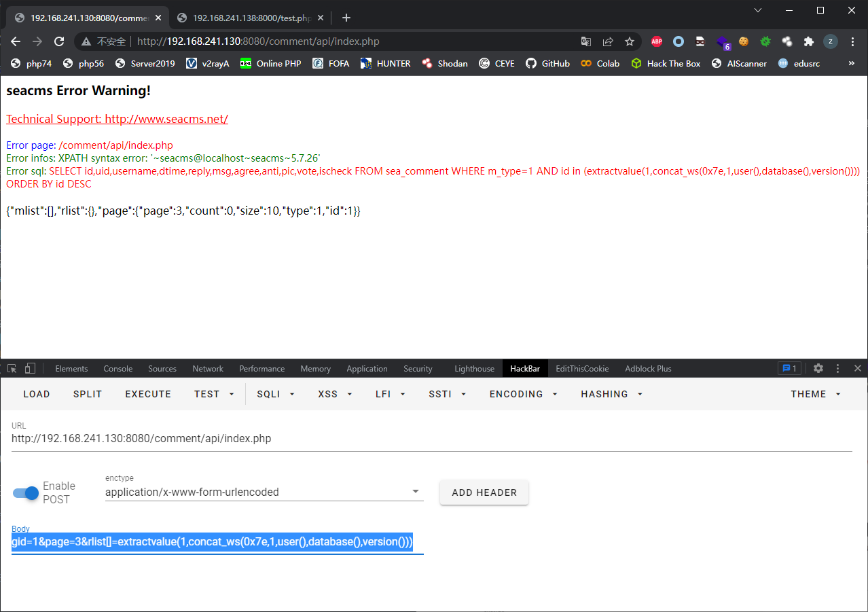This screenshot has height=612, width=868.
Task: Expand the SSTI dropdown menu
Action: 448,394
